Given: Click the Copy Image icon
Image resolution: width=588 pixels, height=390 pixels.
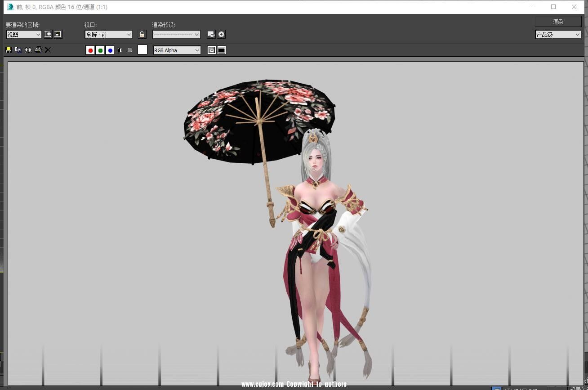Looking at the screenshot, I should tap(18, 50).
